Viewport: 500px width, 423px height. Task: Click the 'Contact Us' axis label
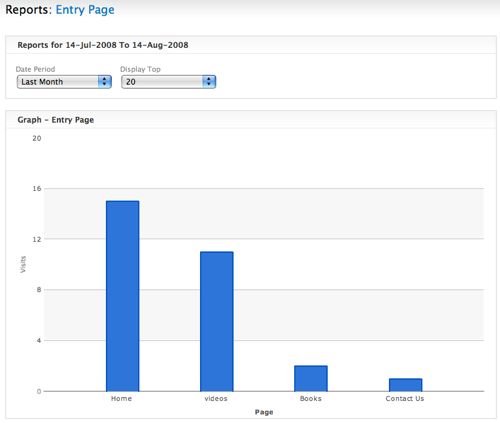pyautogui.click(x=405, y=399)
